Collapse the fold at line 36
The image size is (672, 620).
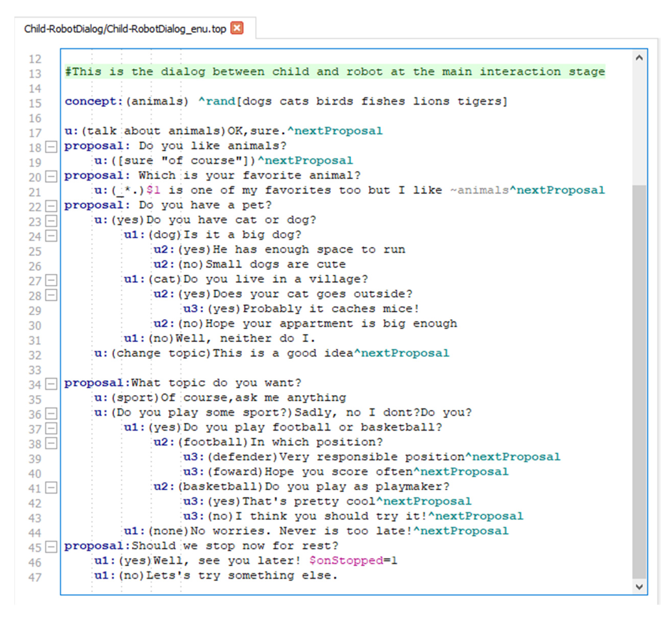51,413
